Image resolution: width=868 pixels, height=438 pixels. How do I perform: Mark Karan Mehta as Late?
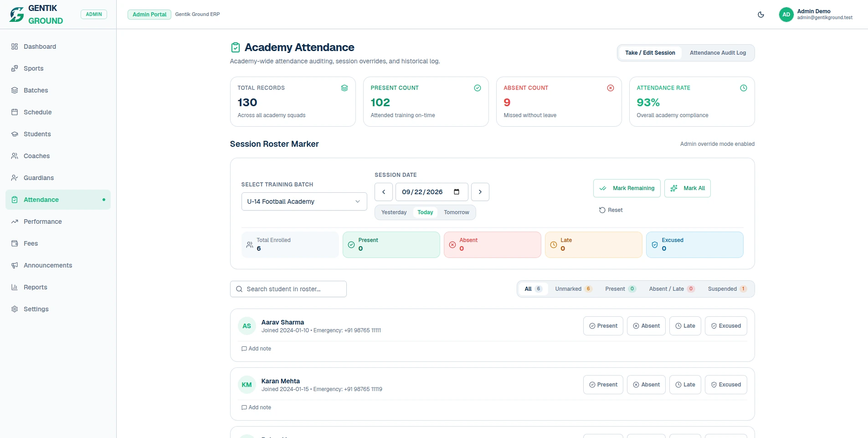(685, 385)
